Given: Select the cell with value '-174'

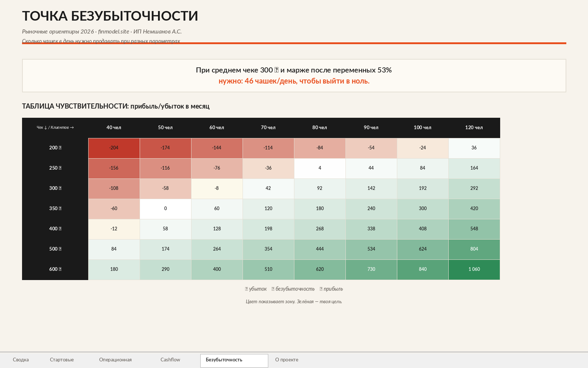Looking at the screenshot, I should click(165, 148).
